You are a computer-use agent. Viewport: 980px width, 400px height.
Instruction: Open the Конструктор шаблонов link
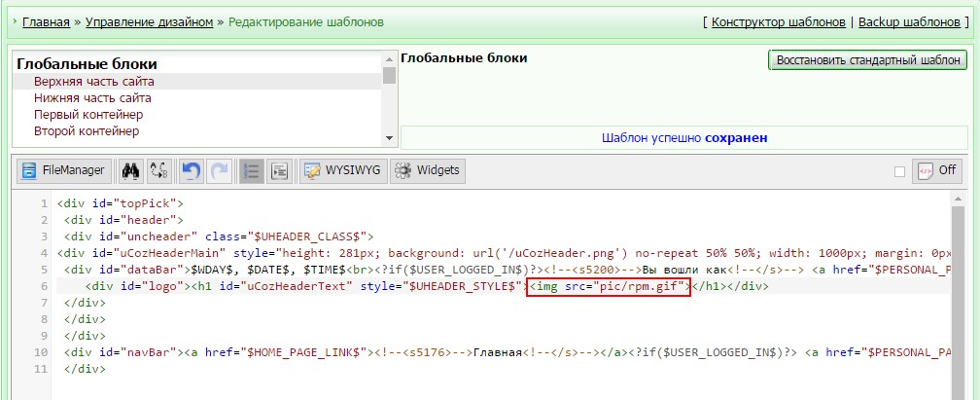coord(778,22)
